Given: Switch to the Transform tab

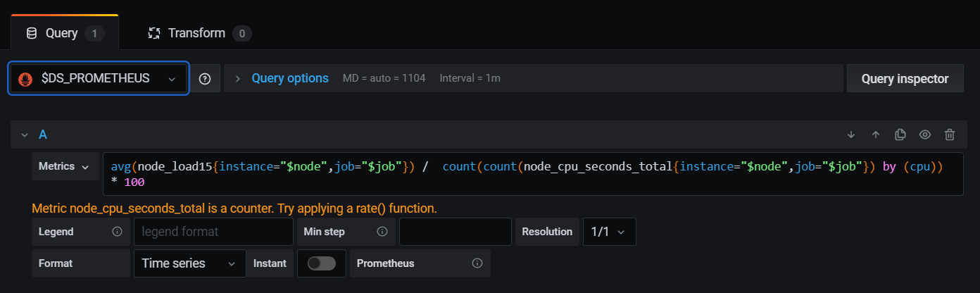Looking at the screenshot, I should (200, 33).
